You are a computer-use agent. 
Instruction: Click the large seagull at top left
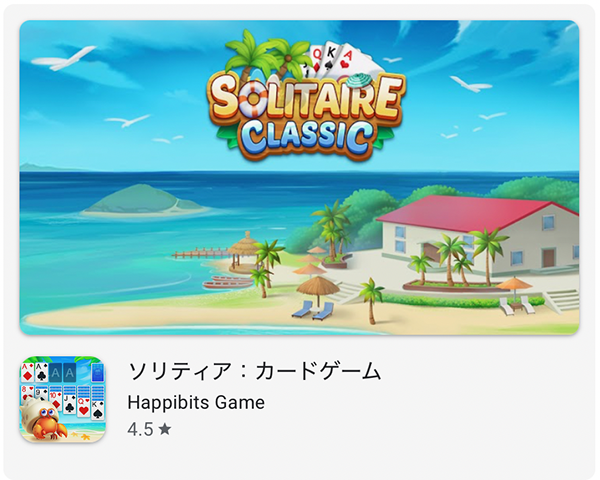[x=64, y=58]
